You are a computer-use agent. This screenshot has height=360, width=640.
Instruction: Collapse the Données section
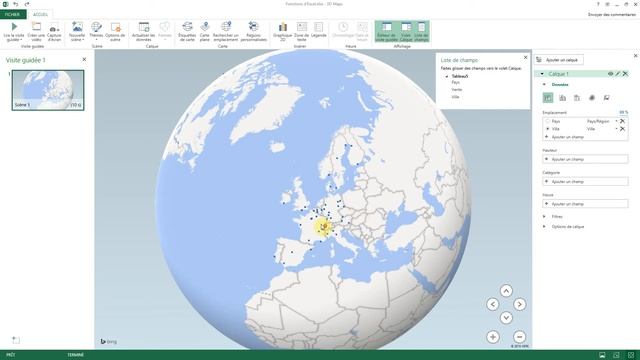(x=544, y=84)
